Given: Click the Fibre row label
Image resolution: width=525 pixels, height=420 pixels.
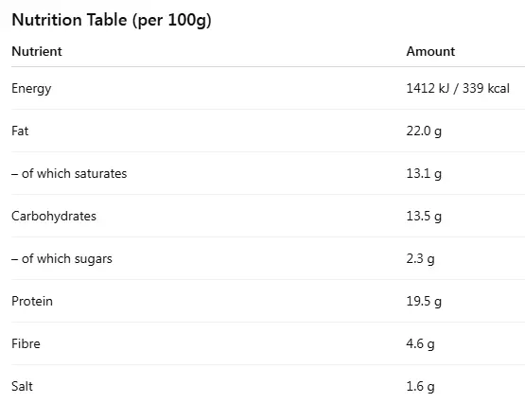Looking at the screenshot, I should [26, 343].
